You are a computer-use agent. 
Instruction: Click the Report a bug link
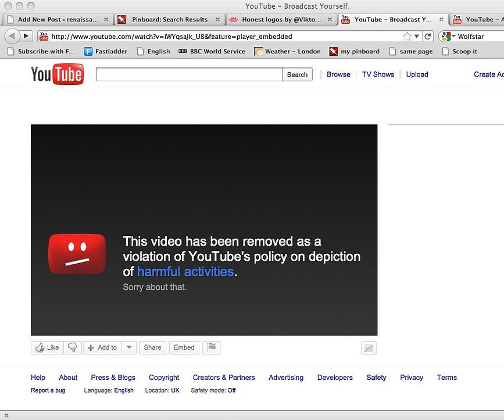[48, 390]
